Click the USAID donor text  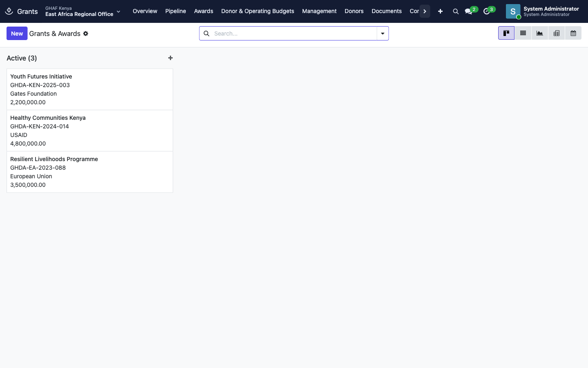19,135
